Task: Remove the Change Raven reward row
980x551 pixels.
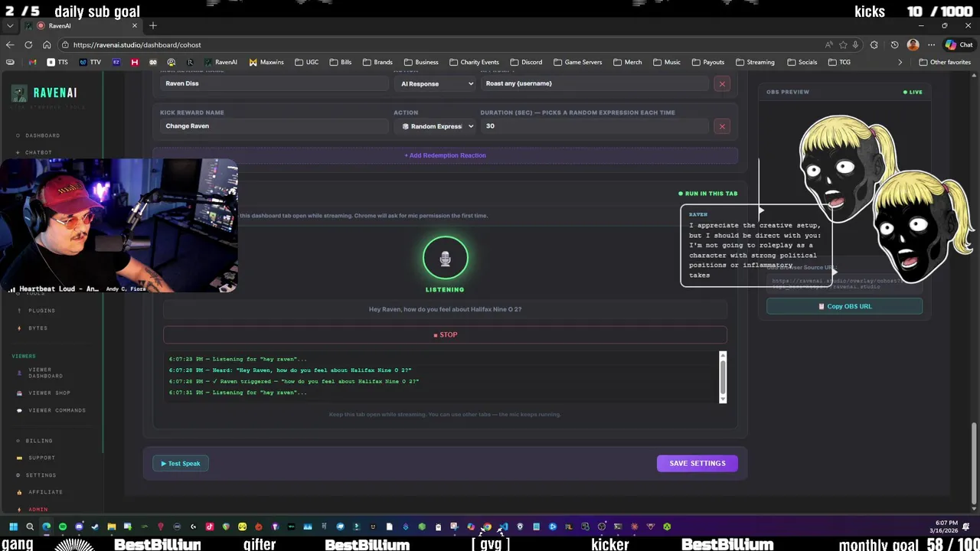Action: 722,126
